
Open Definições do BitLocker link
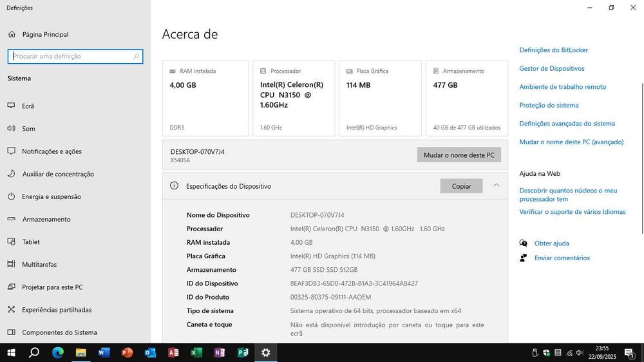click(554, 50)
